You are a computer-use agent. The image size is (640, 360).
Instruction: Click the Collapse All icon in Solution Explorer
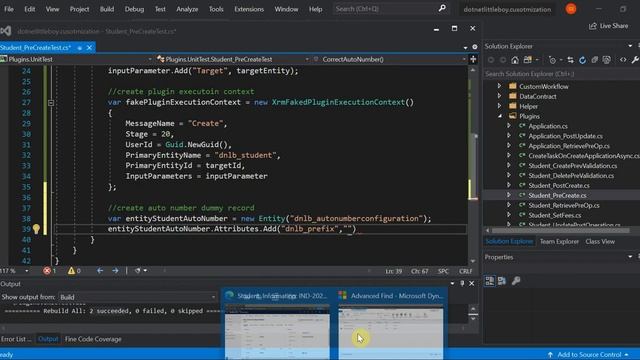595,60
